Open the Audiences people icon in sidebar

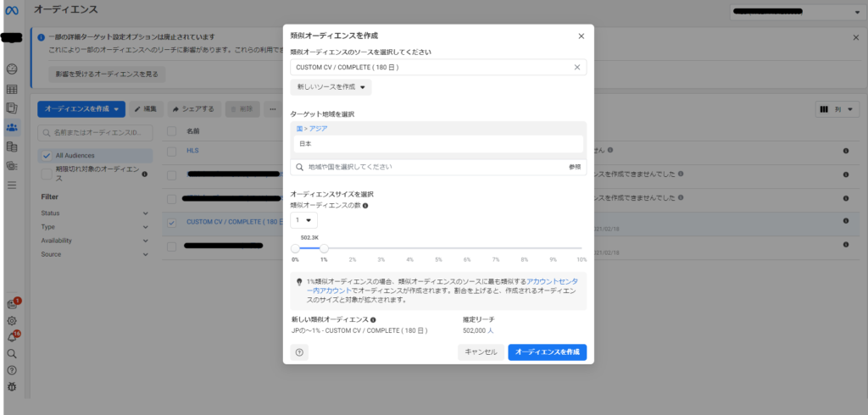[12, 127]
